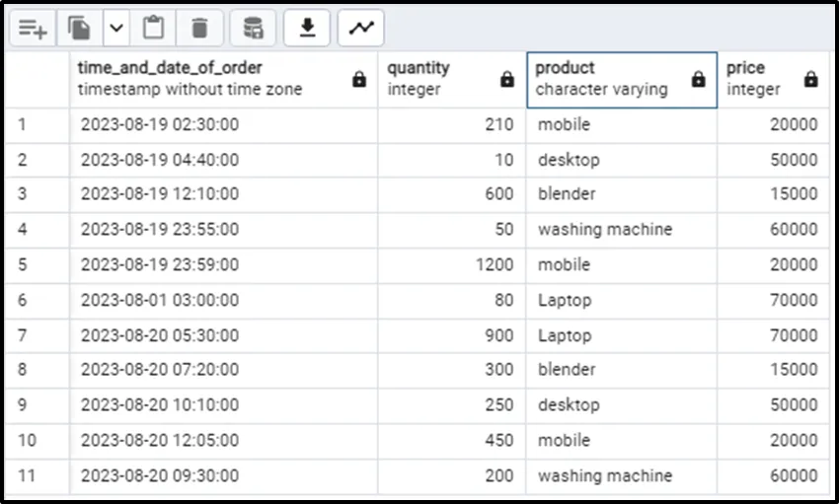Click the Save data changes database icon
Screen dimensions: 839x504
[x=254, y=29]
